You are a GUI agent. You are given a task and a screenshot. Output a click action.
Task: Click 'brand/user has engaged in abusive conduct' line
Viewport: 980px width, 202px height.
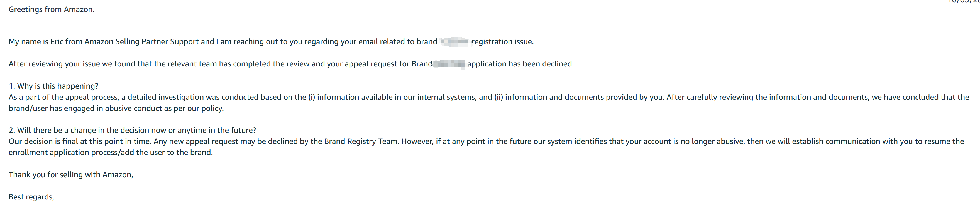coord(116,108)
